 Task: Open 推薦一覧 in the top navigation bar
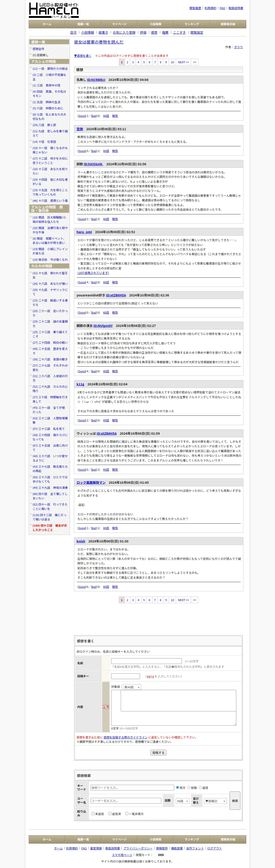(x=83, y=24)
